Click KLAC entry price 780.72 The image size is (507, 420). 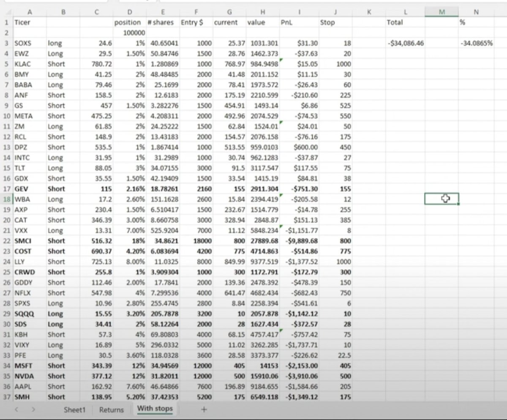point(96,64)
